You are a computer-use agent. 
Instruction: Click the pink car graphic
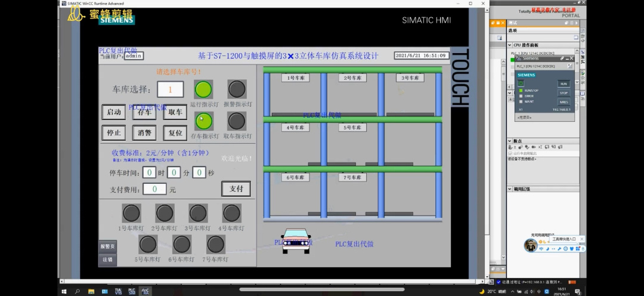[296, 241]
